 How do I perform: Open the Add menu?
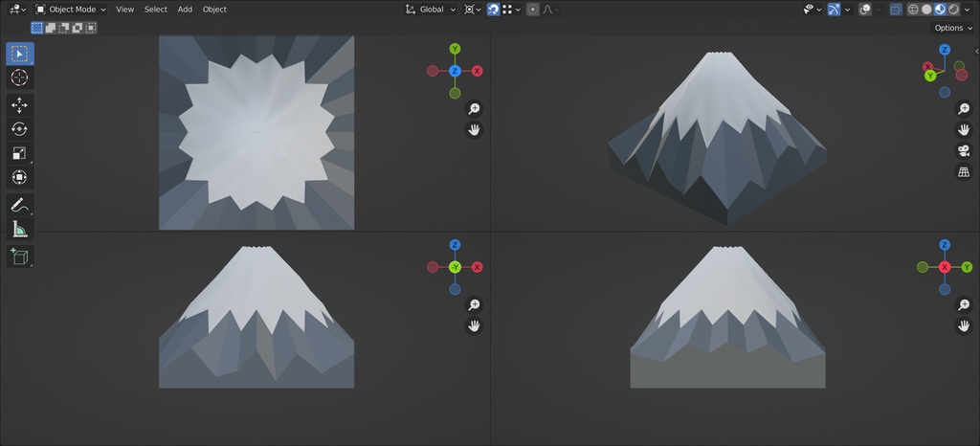[x=185, y=10]
